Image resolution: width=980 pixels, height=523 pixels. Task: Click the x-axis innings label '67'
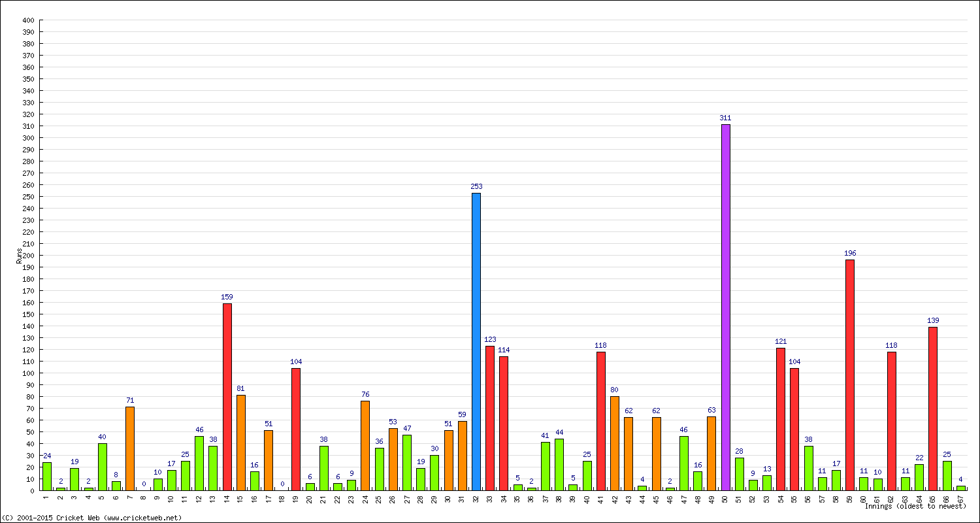pos(961,498)
